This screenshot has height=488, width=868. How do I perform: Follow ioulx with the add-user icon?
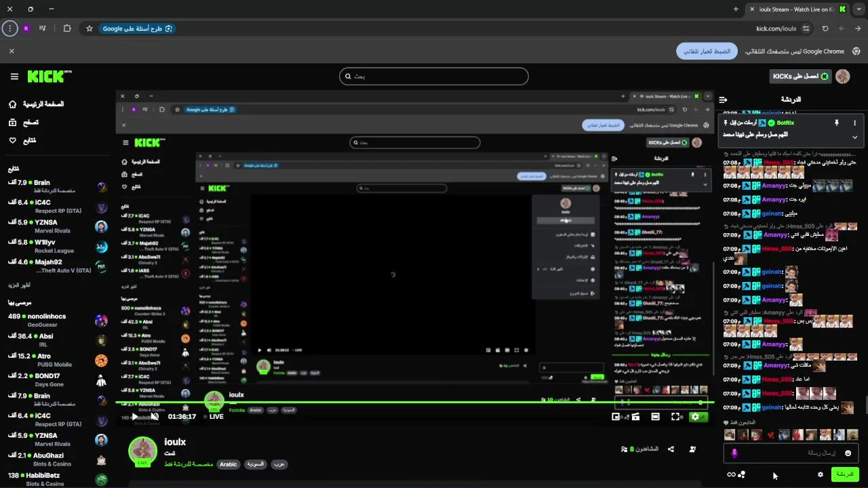pos(692,449)
